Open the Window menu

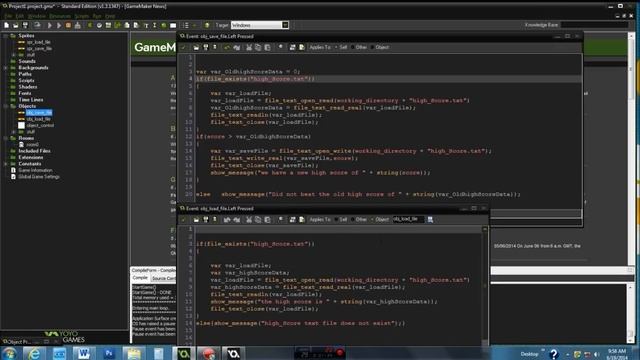(36, 16)
